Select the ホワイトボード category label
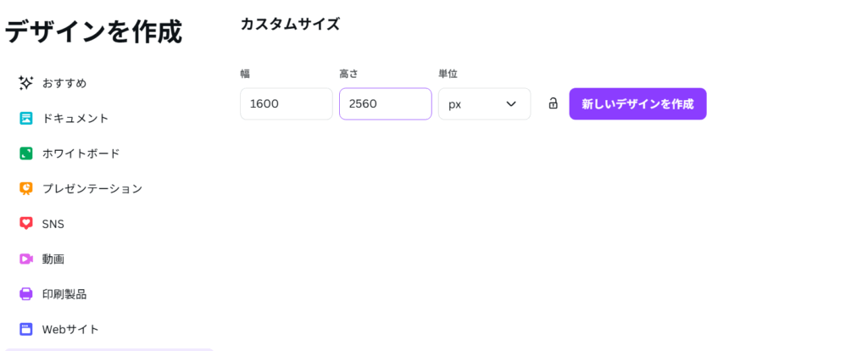 (x=81, y=153)
